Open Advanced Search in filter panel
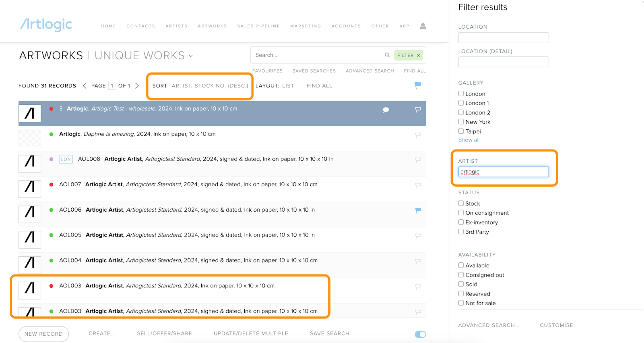644x343 pixels. pyautogui.click(x=489, y=325)
